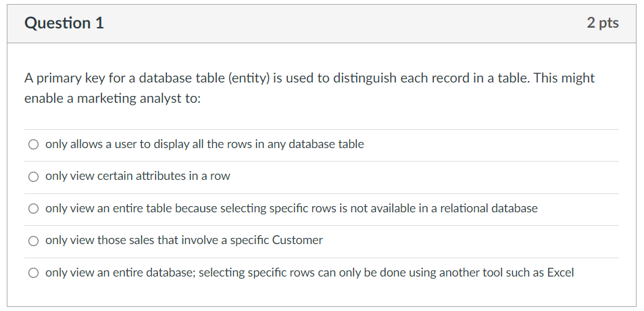Click the '2 pts' points label
The image size is (644, 311).
(x=603, y=23)
